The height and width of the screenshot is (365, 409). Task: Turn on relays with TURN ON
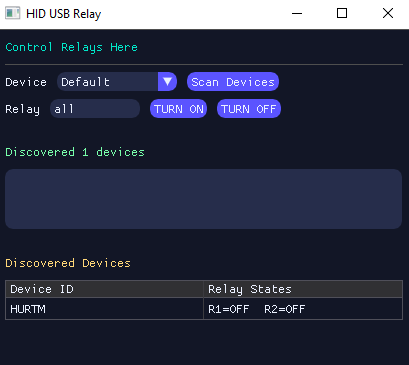[179, 109]
